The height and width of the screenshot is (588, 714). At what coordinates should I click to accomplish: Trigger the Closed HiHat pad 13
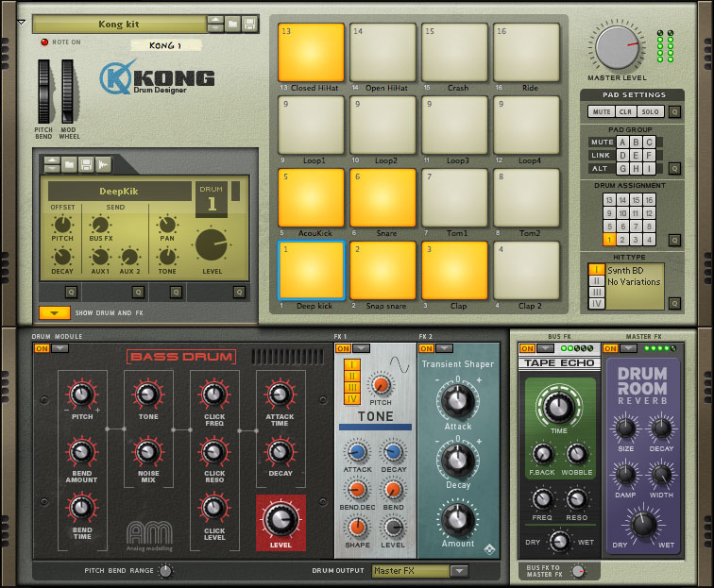pos(311,54)
